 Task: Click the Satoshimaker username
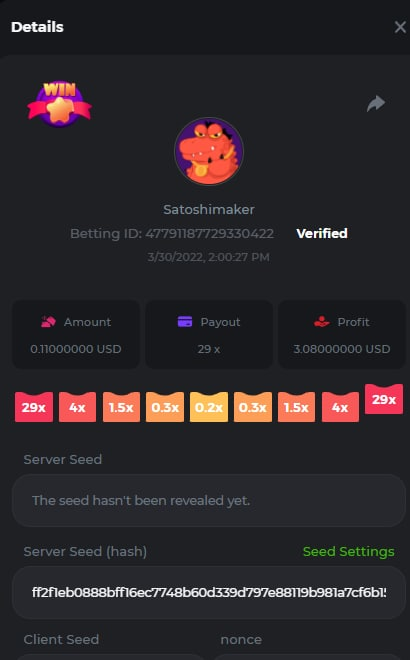[209, 210]
